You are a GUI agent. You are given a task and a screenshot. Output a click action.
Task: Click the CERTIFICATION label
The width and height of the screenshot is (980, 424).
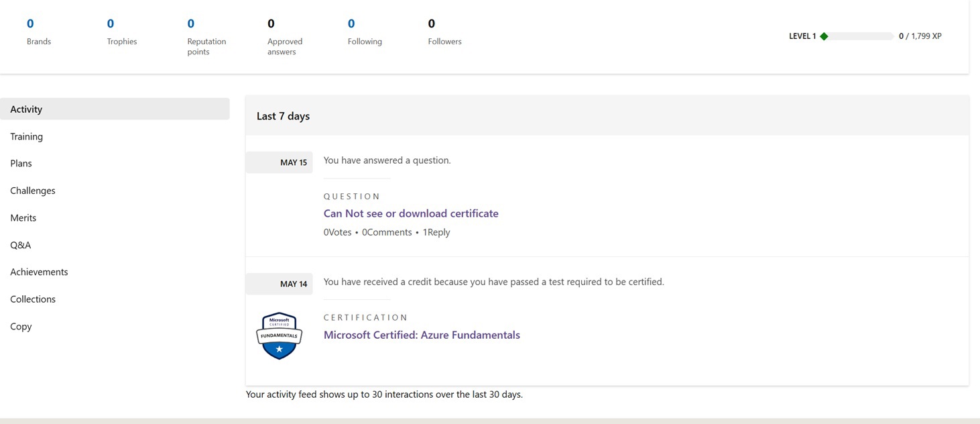(x=366, y=317)
